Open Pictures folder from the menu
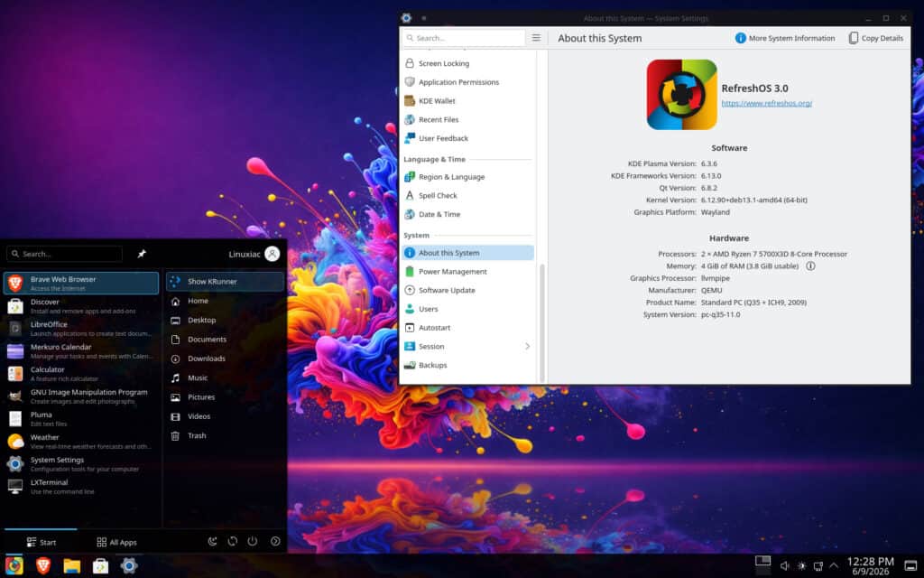 [225, 397]
